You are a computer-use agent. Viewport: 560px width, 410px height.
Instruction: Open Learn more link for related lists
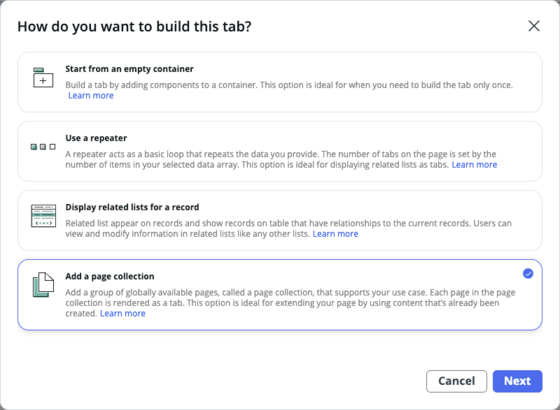click(x=335, y=234)
